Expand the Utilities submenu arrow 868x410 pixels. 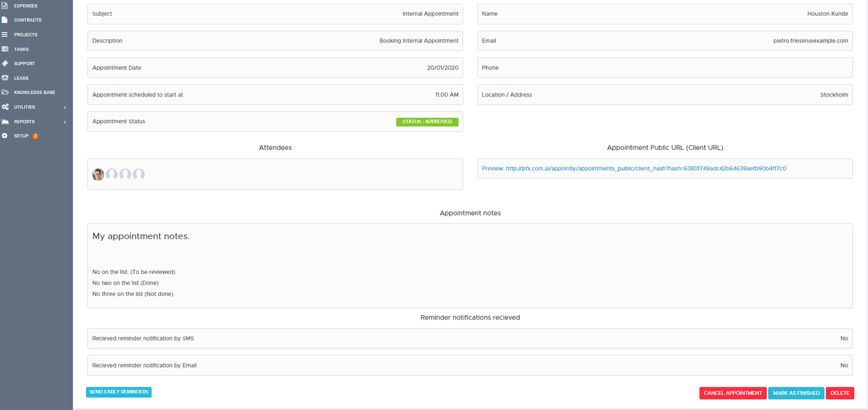(x=65, y=107)
